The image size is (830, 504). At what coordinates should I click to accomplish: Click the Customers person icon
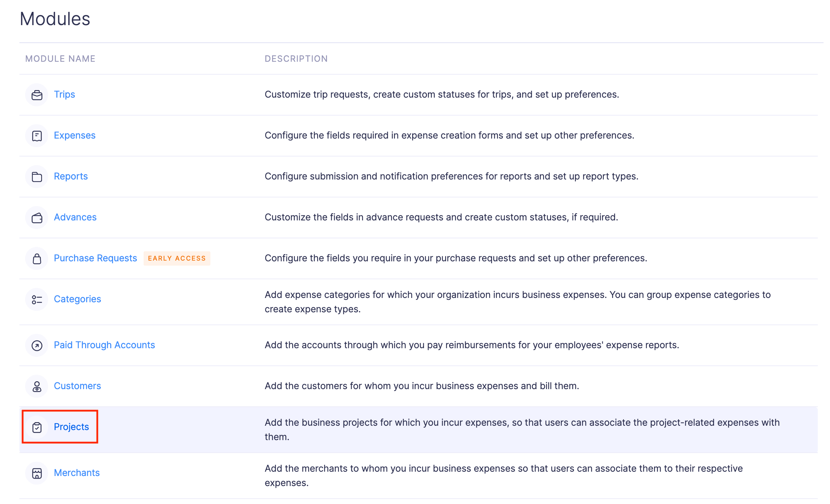click(x=37, y=386)
